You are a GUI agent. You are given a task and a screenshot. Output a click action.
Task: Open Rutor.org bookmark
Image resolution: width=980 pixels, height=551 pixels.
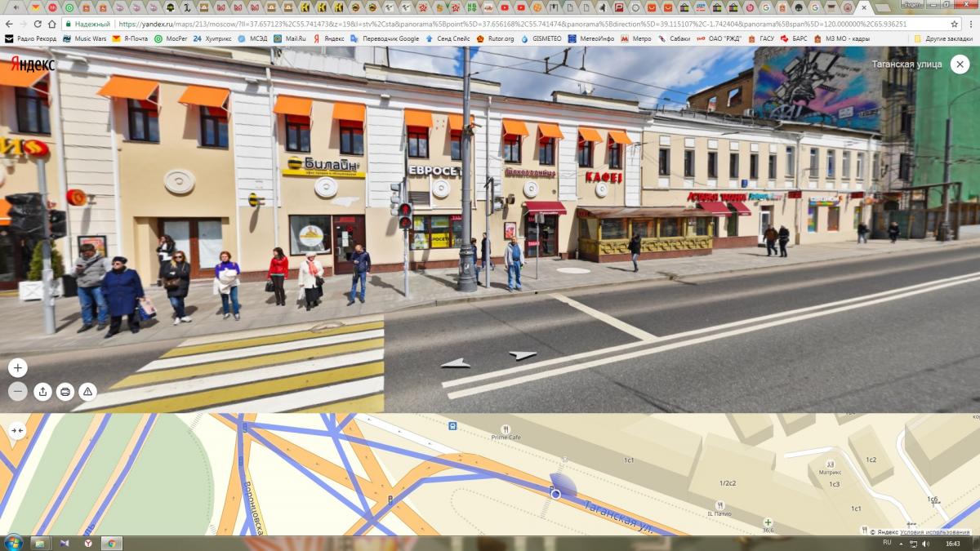[x=497, y=38]
